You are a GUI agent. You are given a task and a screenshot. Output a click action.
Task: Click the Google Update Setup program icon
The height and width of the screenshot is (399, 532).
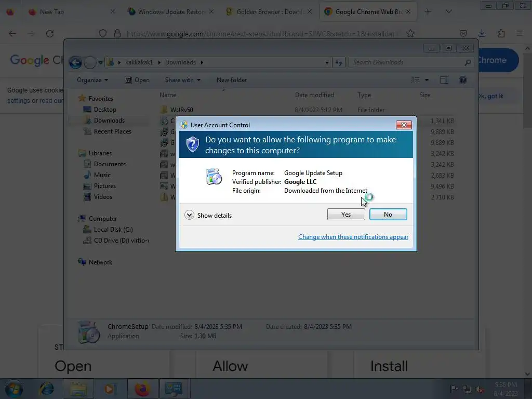(x=214, y=177)
